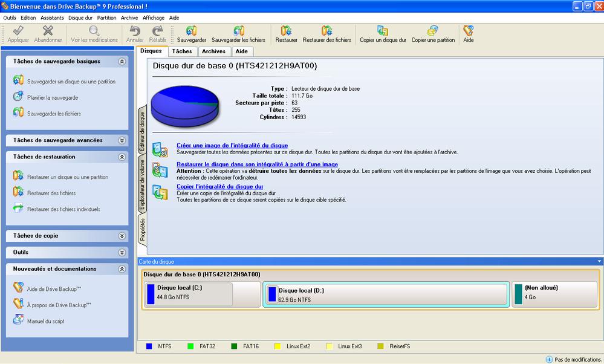604x364 pixels.
Task: Click the Linux Ext2 legend color swatch
Action: click(x=278, y=346)
